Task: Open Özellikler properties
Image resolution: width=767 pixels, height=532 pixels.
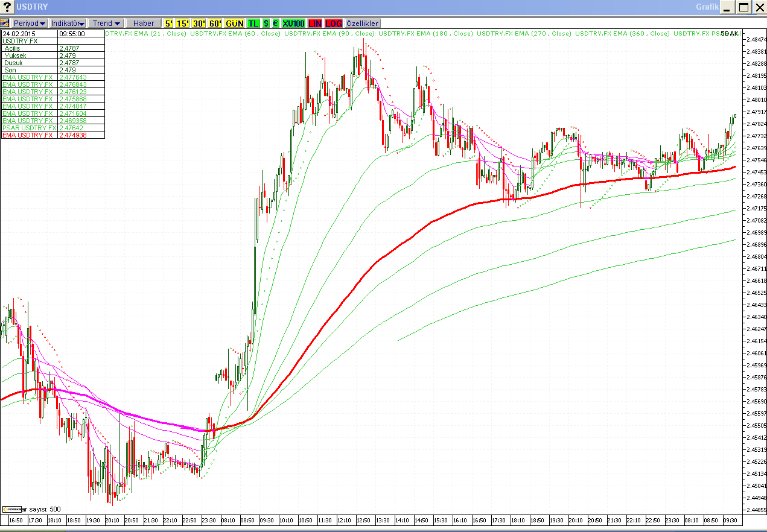Action: click(x=362, y=23)
